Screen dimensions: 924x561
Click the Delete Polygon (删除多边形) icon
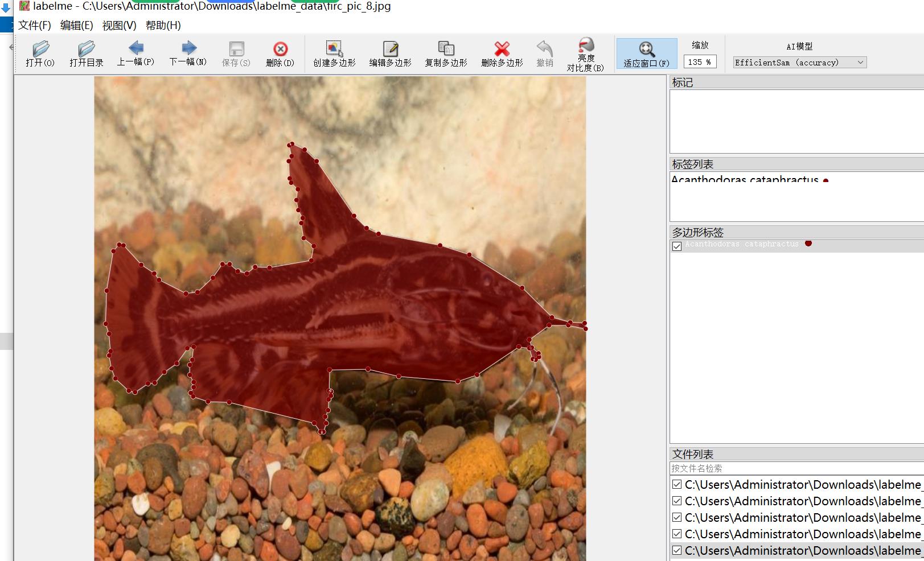point(502,54)
